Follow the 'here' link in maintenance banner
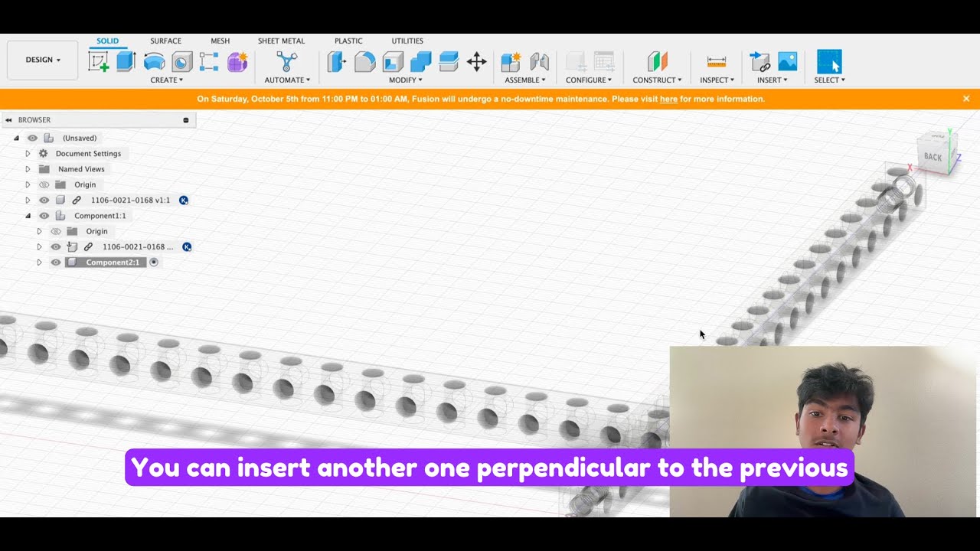The image size is (980, 551). click(x=668, y=99)
